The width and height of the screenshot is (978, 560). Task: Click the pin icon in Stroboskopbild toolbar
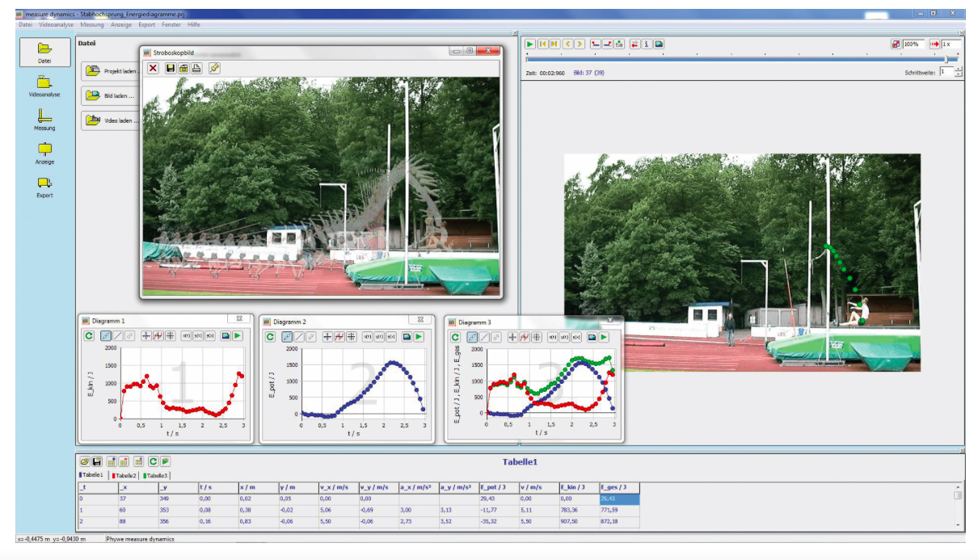pyautogui.click(x=214, y=68)
